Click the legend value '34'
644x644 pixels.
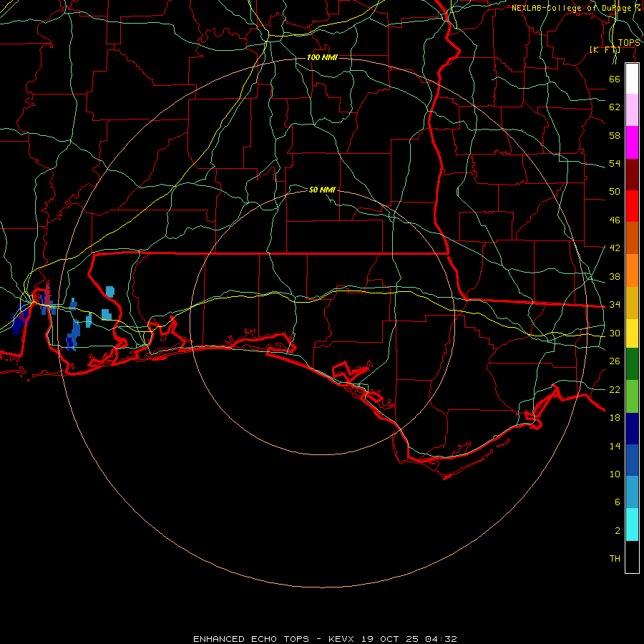(x=615, y=305)
